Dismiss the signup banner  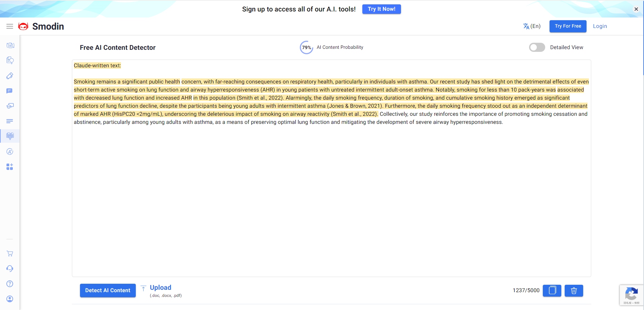636,9
